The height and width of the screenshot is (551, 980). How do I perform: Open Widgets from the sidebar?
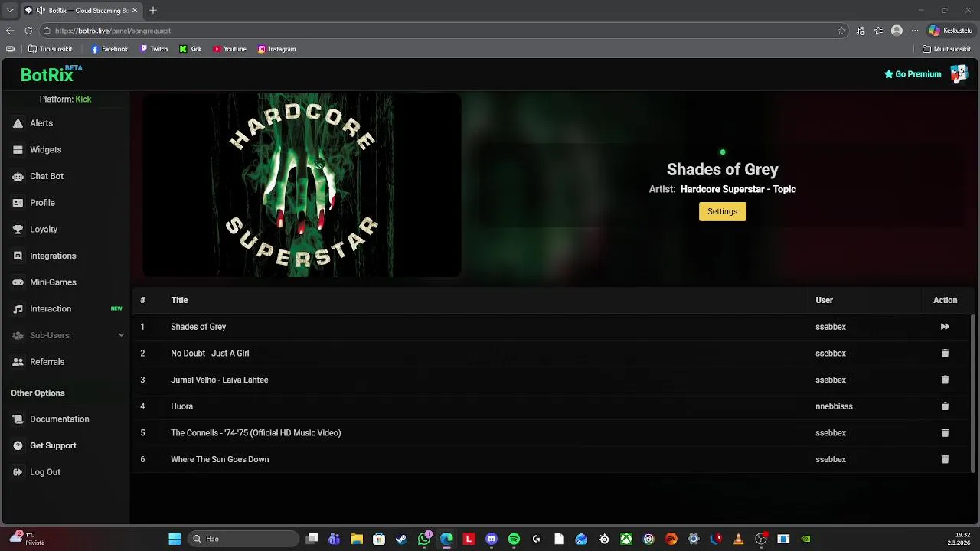click(45, 150)
